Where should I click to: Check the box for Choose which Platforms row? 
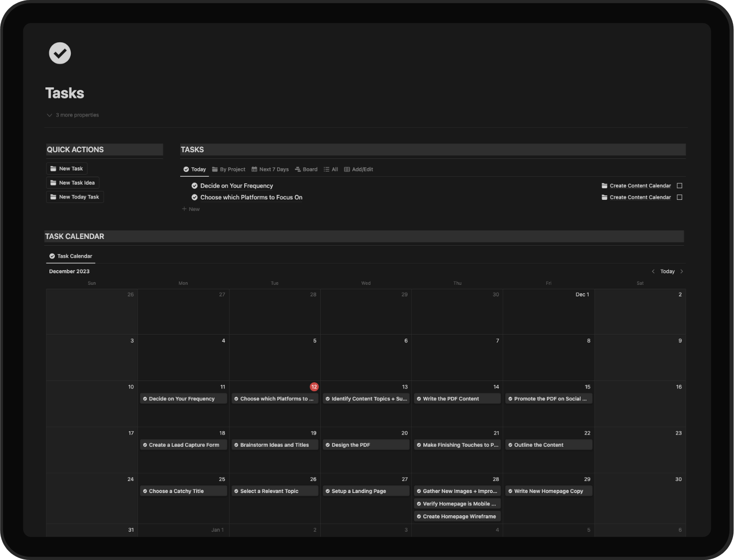(679, 197)
